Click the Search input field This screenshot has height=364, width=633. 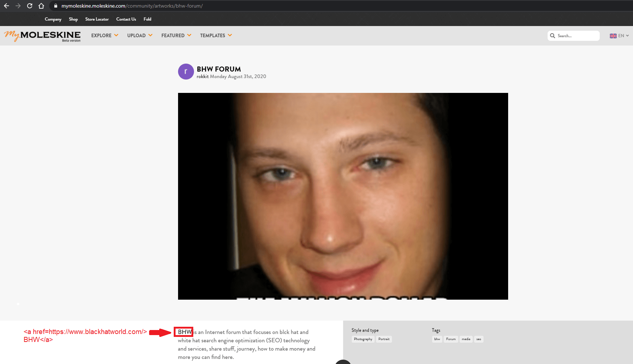(574, 36)
